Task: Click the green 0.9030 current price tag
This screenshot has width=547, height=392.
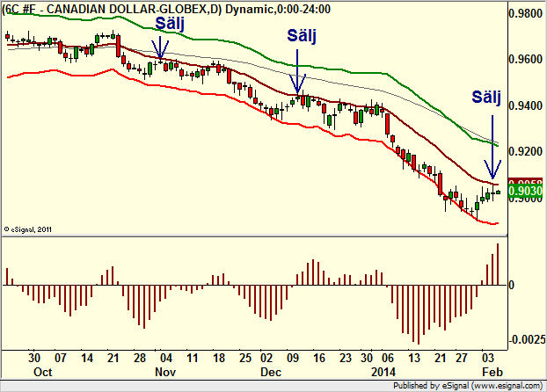Action: 526,191
